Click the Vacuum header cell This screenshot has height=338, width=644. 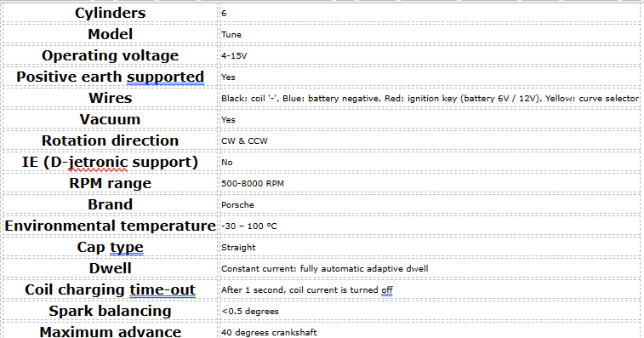pyautogui.click(x=110, y=119)
